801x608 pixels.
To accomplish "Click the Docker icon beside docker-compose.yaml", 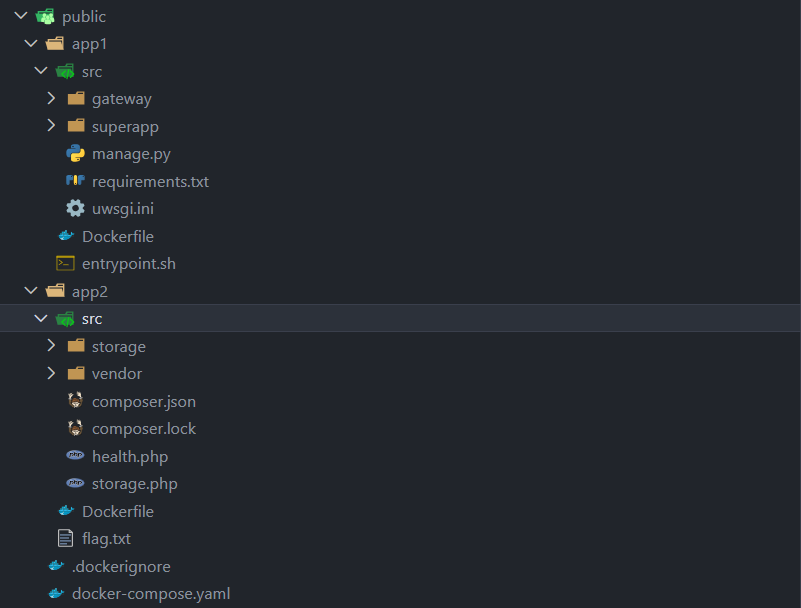I will (x=55, y=593).
